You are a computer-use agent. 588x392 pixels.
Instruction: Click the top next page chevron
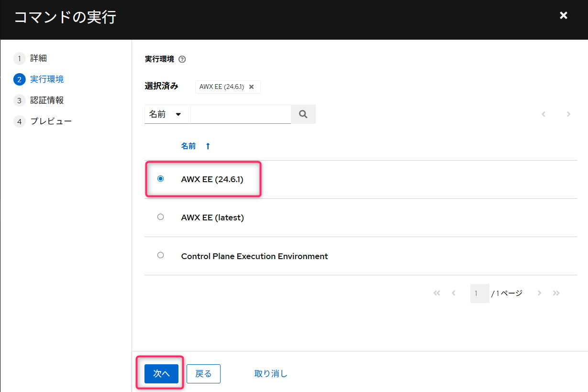click(568, 114)
